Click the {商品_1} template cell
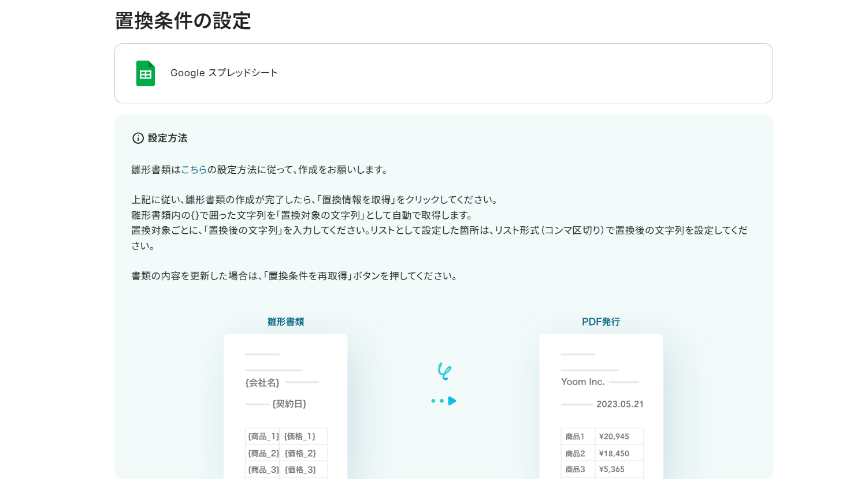The width and height of the screenshot is (865, 504). (263, 436)
